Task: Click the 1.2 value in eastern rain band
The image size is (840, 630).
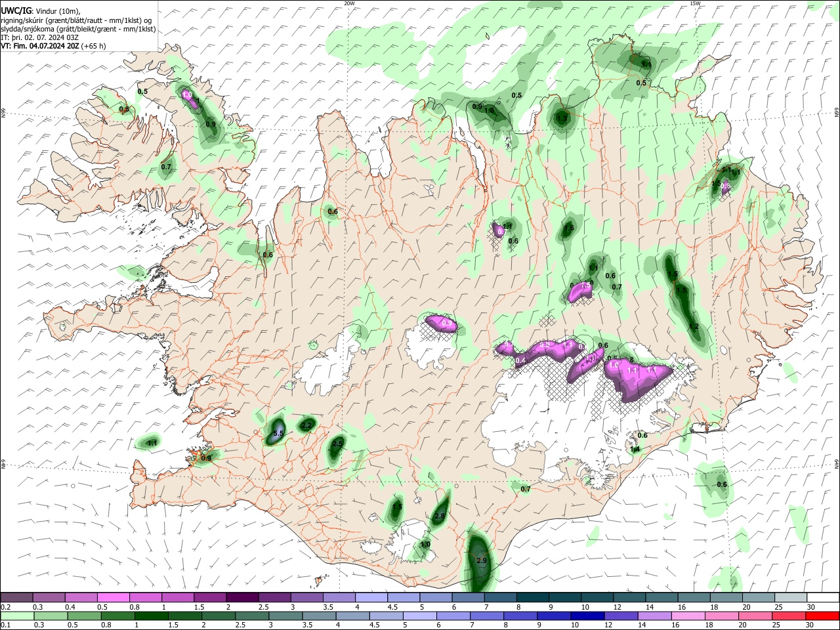Action: click(694, 326)
